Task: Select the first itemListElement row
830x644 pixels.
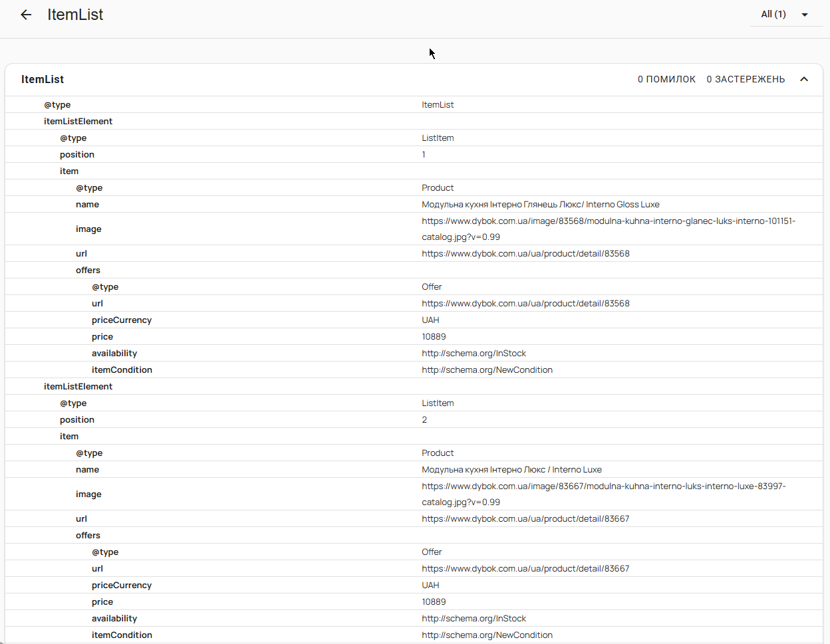Action: [x=414, y=121]
